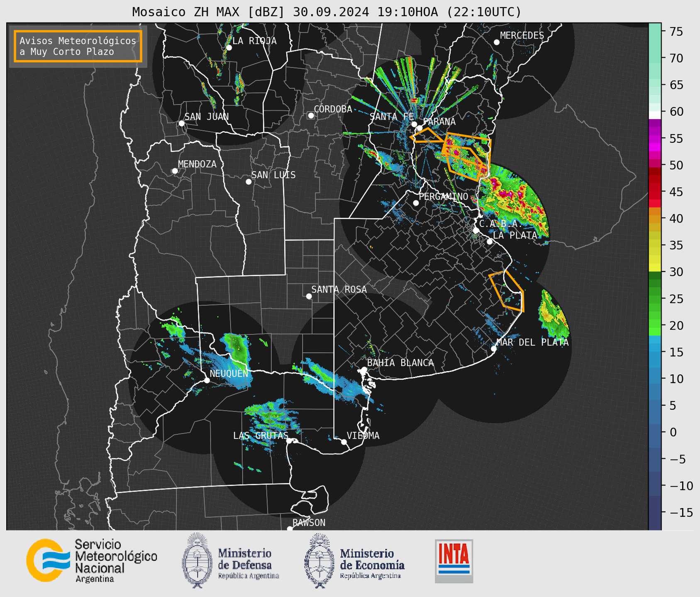Click the INTA logo
The image size is (700, 597).
pyautogui.click(x=454, y=561)
